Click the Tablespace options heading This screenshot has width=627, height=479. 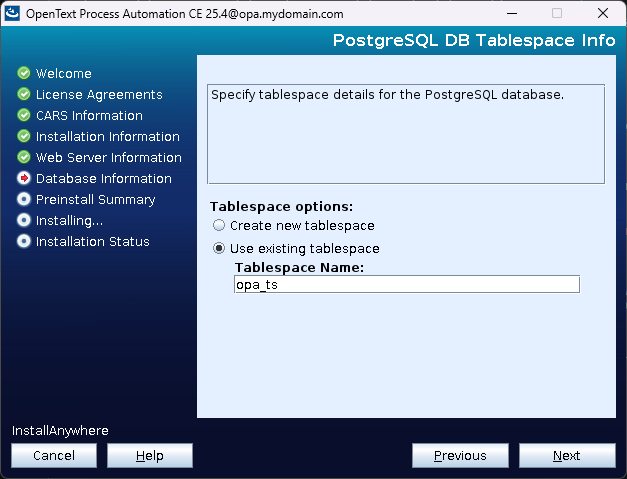coord(282,207)
